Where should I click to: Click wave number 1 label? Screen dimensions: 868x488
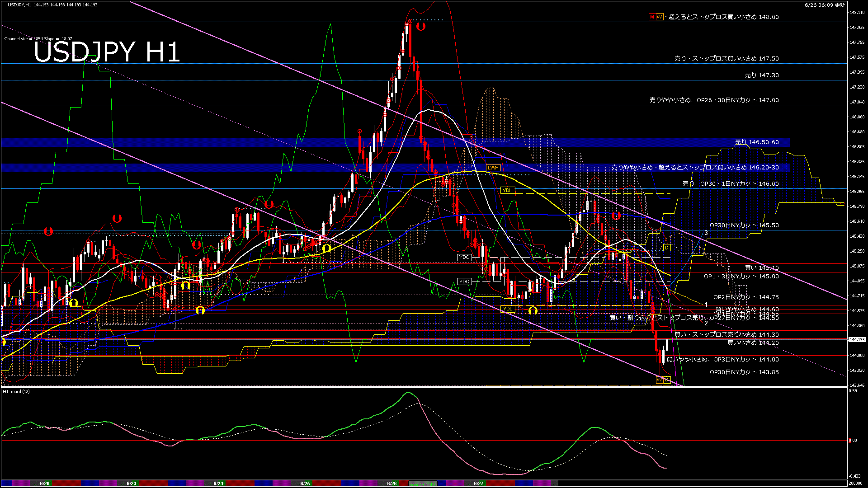click(706, 305)
